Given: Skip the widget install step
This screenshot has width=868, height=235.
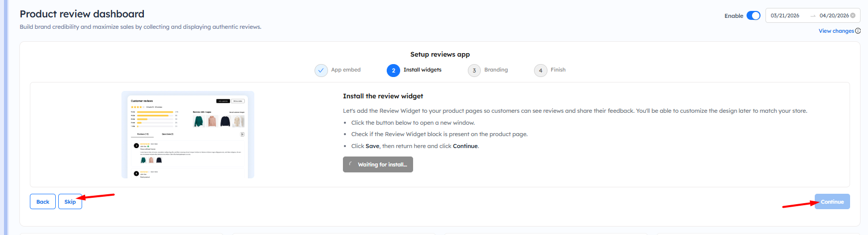Looking at the screenshot, I should pos(70,202).
